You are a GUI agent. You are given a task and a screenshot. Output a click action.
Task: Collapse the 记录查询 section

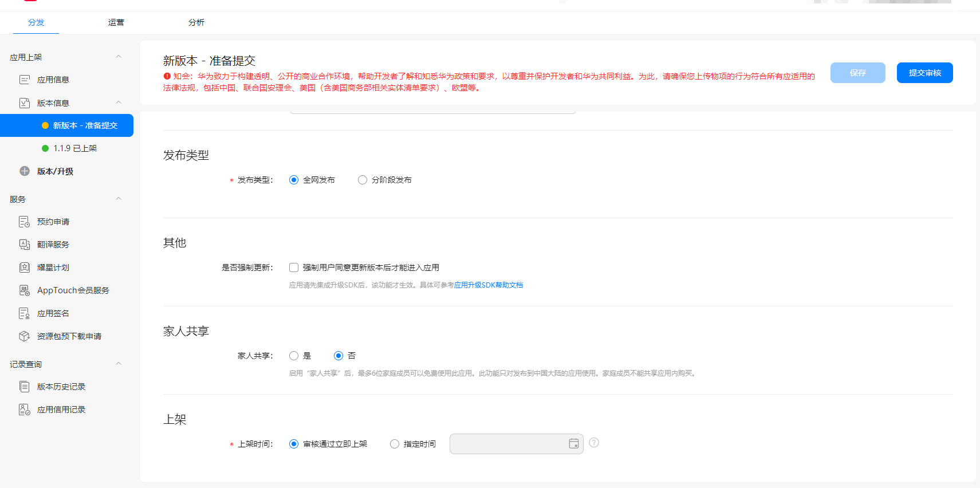pyautogui.click(x=119, y=364)
